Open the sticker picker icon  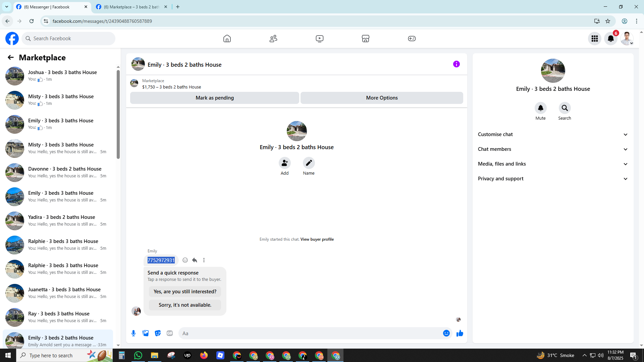click(x=158, y=333)
